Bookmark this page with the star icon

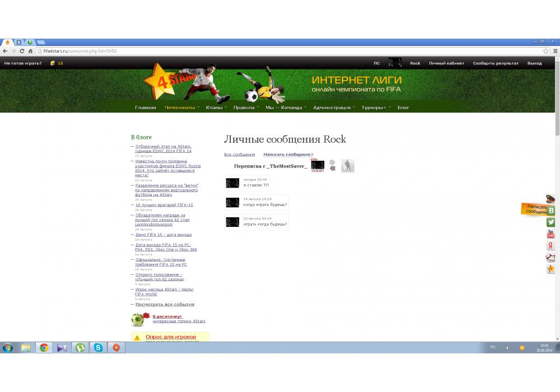pyautogui.click(x=545, y=51)
